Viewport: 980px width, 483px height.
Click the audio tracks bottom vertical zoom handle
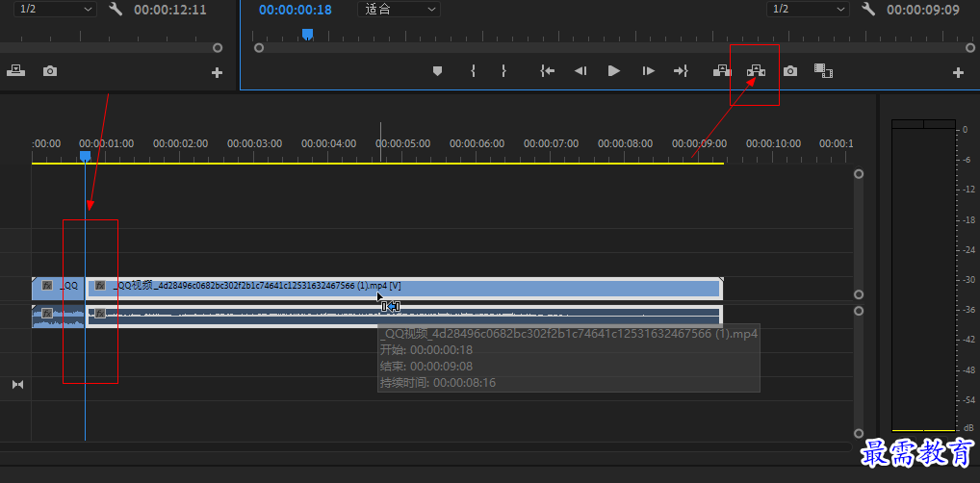click(859, 433)
